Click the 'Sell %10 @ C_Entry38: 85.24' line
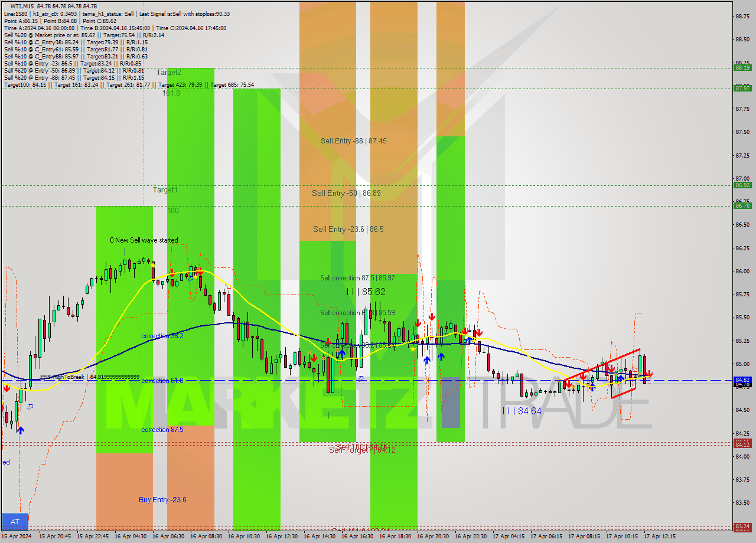The image size is (756, 543). pyautogui.click(x=76, y=42)
